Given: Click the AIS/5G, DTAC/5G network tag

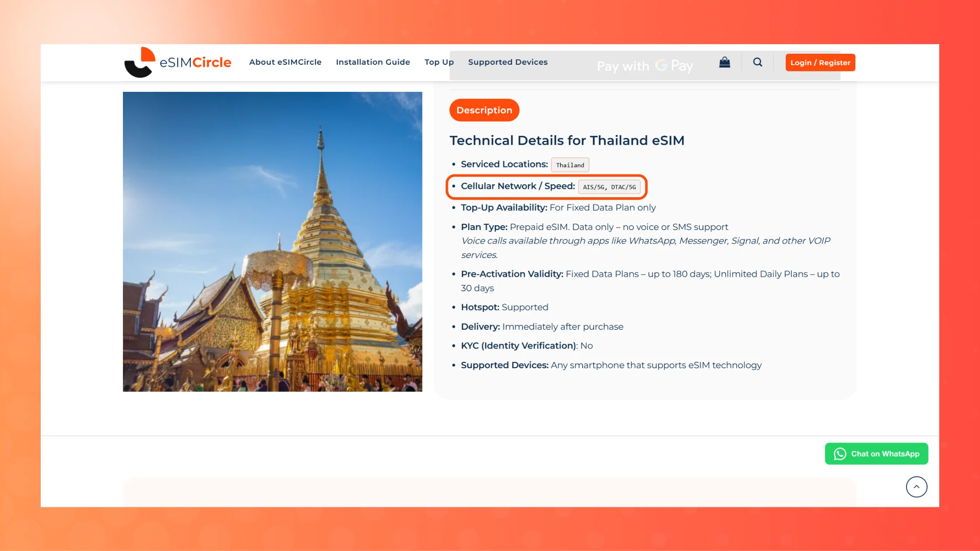Looking at the screenshot, I should click(x=609, y=187).
